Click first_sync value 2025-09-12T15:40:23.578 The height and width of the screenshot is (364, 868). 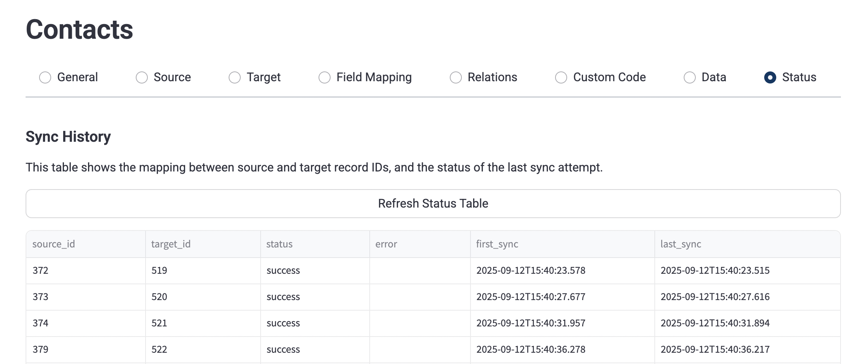[x=563, y=271]
